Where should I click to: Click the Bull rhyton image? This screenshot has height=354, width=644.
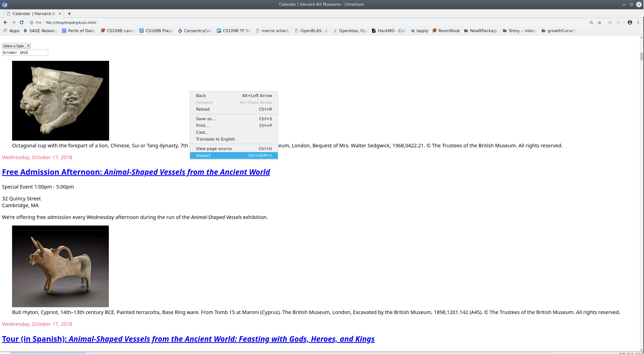click(x=60, y=266)
